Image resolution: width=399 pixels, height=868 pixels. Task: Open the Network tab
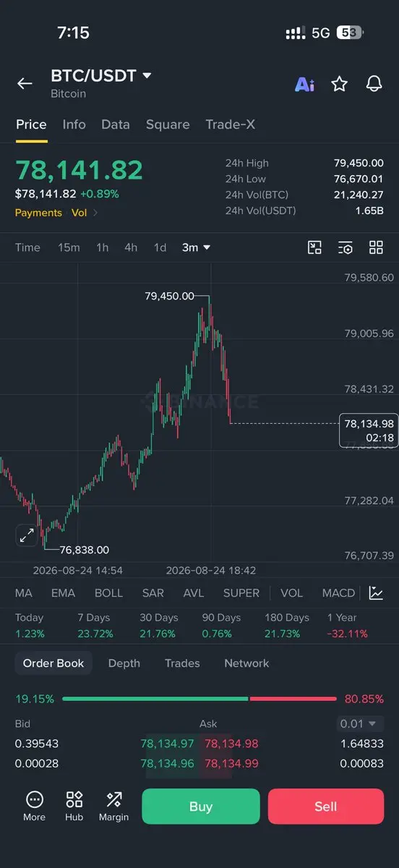(246, 663)
